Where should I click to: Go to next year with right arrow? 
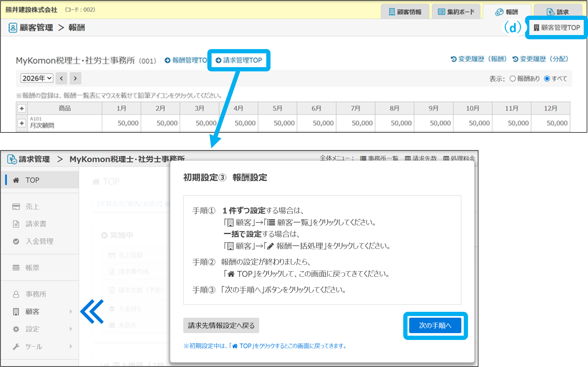click(x=75, y=78)
